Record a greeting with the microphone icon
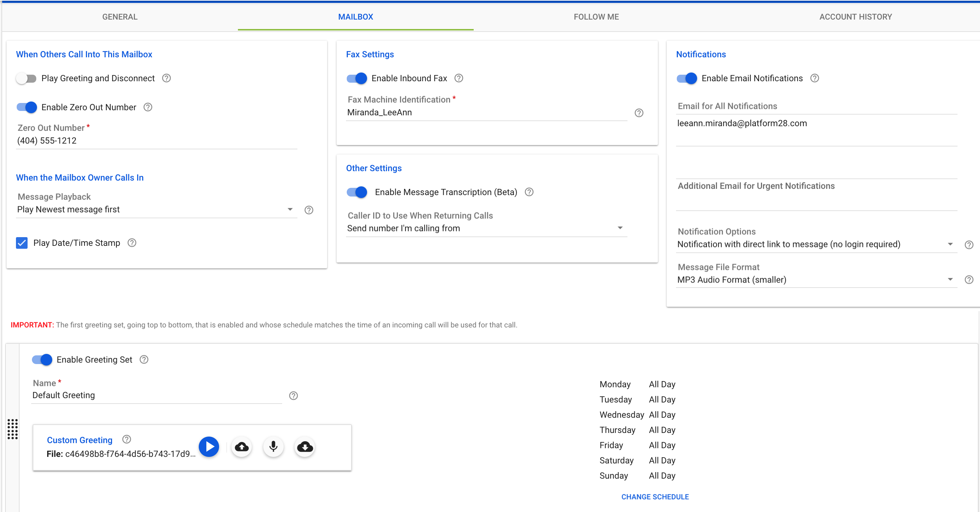 [273, 447]
